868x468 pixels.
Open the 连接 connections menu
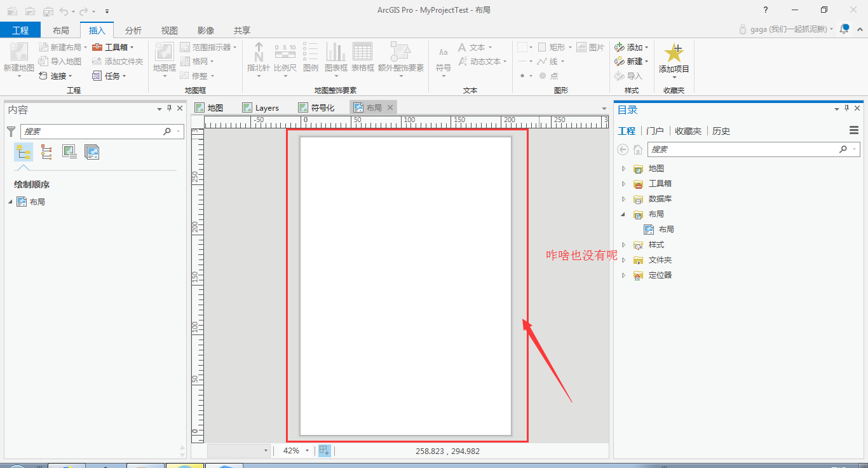tap(55, 76)
